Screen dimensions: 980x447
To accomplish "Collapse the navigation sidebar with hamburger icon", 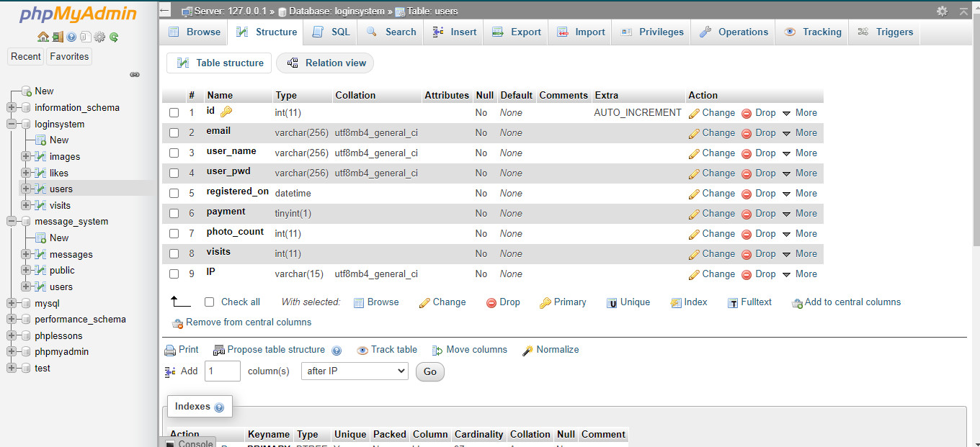I will click(165, 11).
